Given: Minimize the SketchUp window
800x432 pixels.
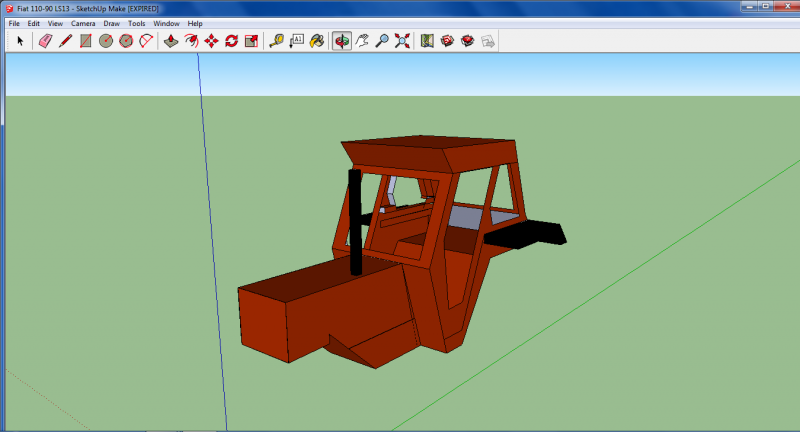Looking at the screenshot, I should point(749,7).
